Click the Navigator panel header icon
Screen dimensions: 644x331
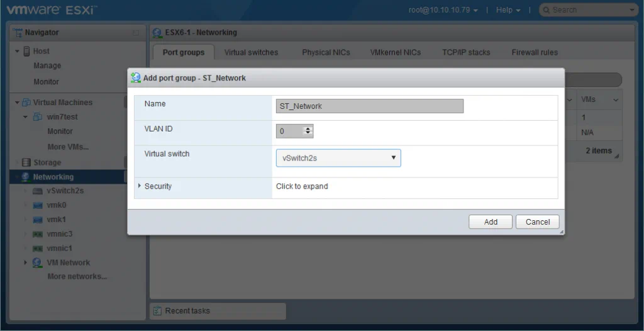17,32
